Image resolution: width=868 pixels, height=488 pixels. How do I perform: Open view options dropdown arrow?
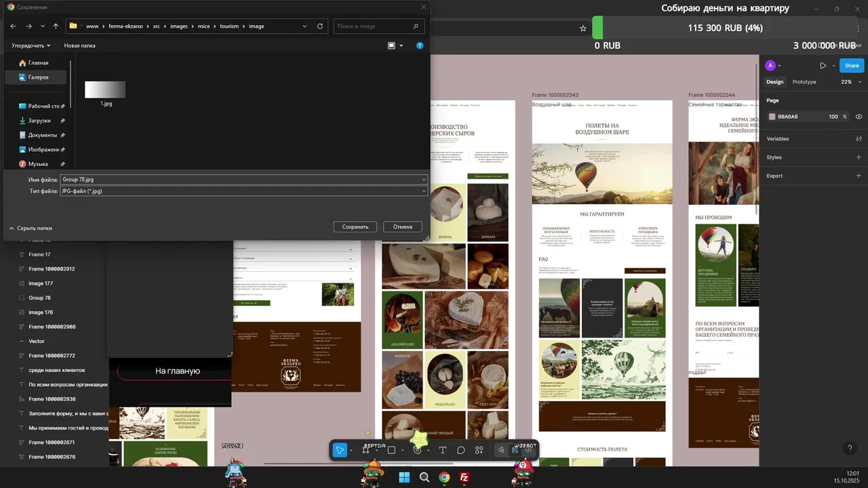[x=401, y=45]
